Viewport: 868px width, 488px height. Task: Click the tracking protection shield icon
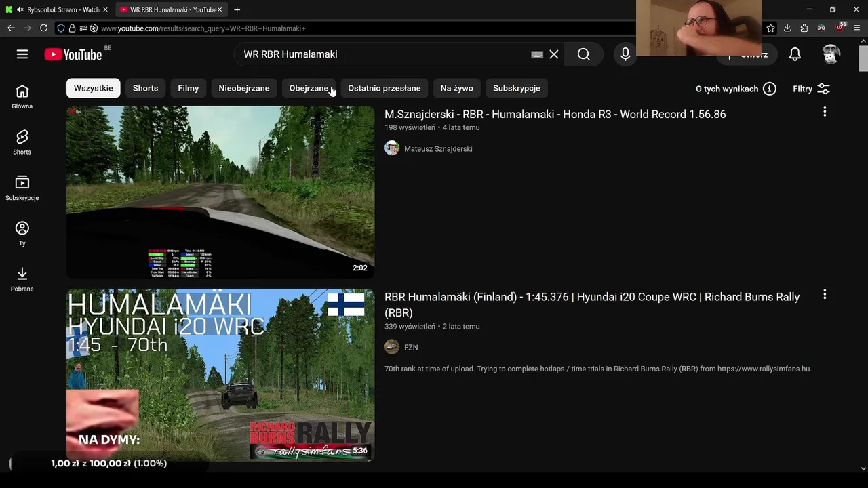(x=61, y=28)
